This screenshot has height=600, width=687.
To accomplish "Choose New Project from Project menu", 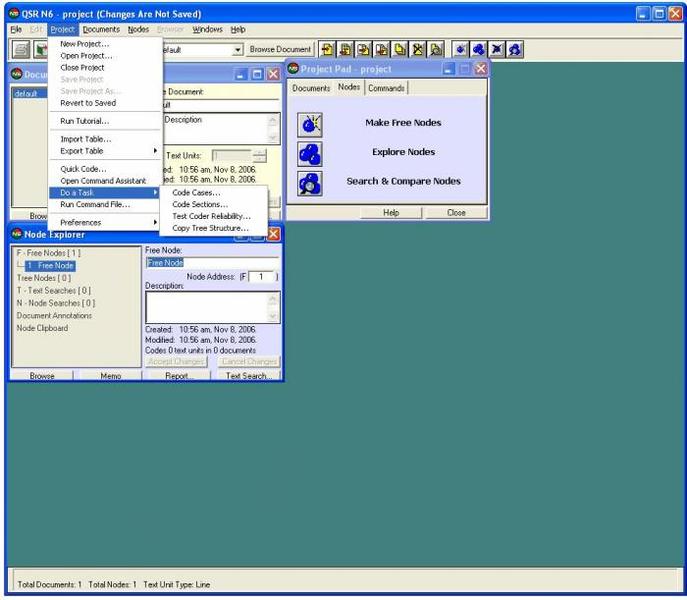I will [105, 44].
